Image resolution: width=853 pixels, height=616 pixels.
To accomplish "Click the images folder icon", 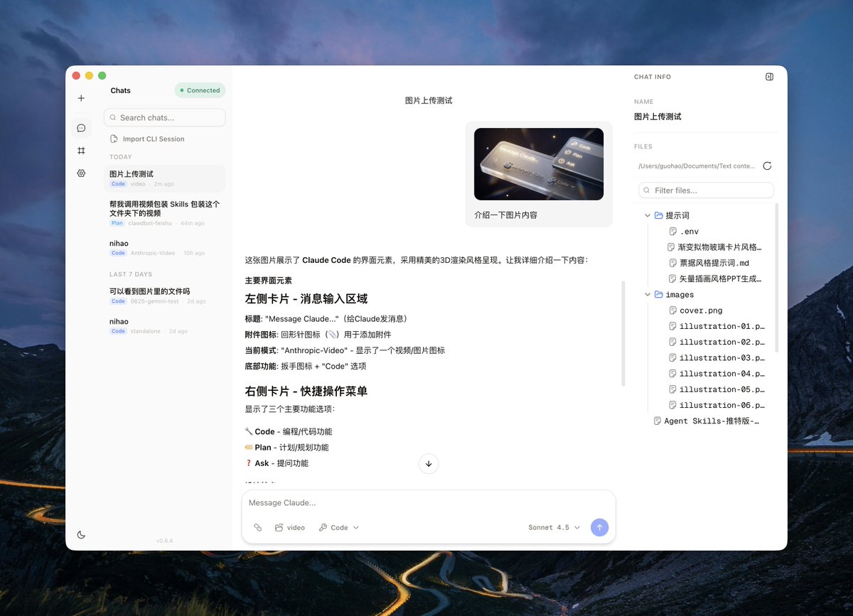I will 658,295.
